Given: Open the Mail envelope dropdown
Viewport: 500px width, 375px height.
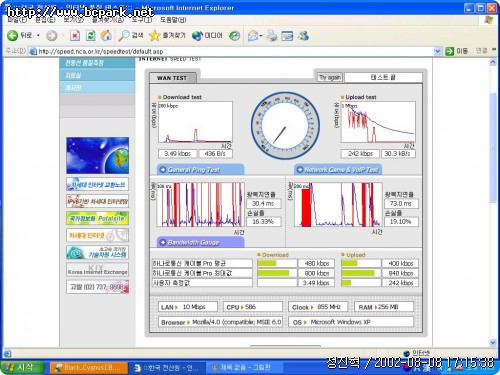Looking at the screenshot, I should click(255, 35).
